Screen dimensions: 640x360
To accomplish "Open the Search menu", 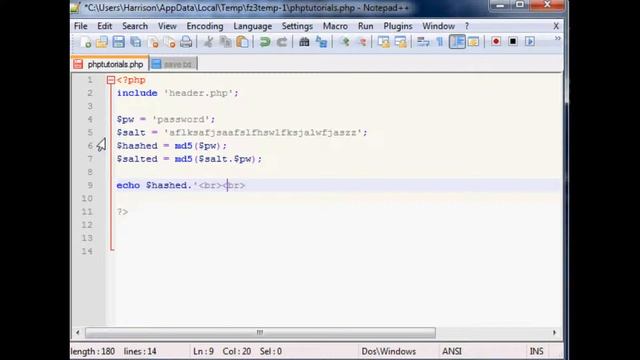I will (x=135, y=26).
